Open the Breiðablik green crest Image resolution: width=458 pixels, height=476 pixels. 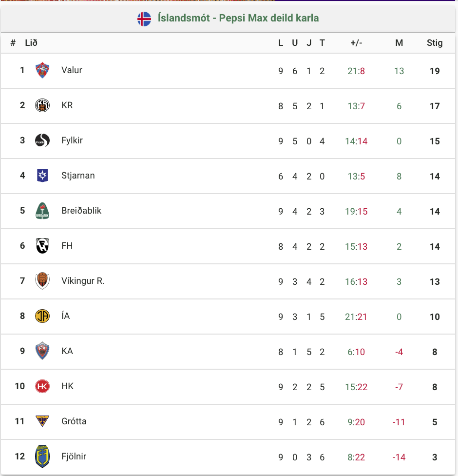coord(42,211)
